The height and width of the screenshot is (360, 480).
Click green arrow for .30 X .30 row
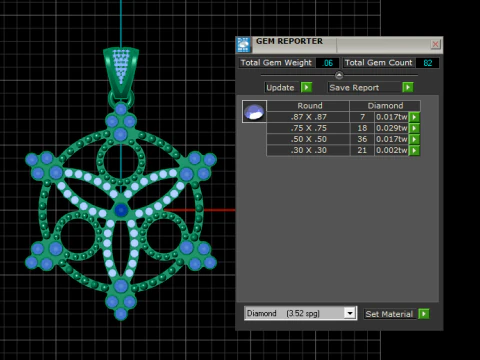(414, 150)
